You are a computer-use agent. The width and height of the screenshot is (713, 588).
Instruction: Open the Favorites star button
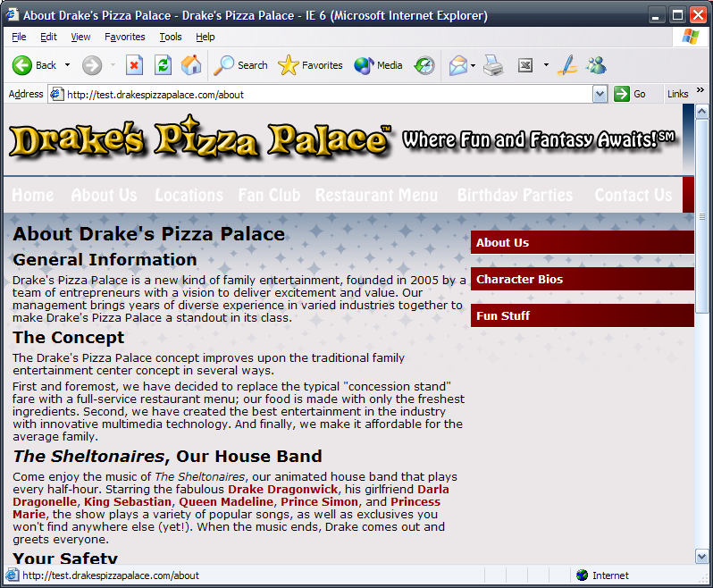click(x=310, y=65)
